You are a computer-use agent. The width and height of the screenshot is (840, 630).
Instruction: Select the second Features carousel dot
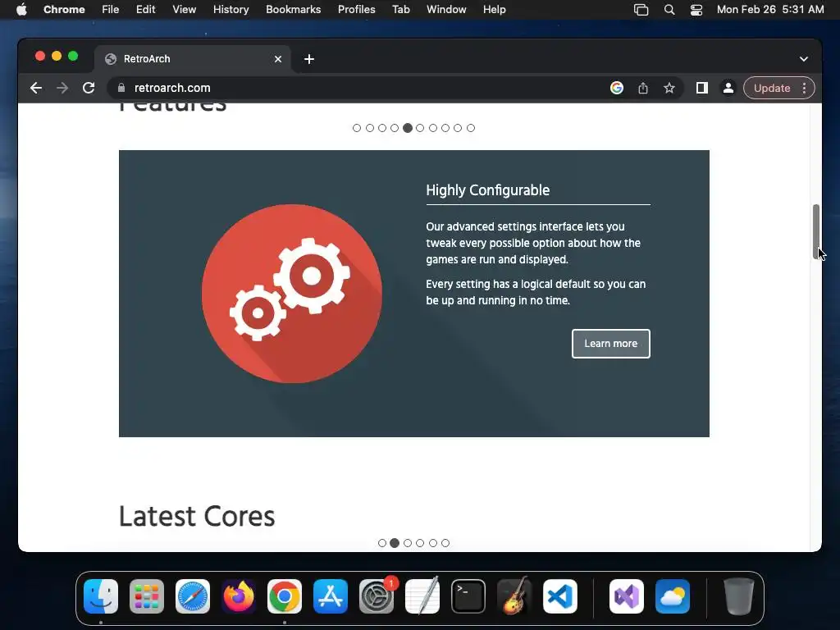click(370, 128)
